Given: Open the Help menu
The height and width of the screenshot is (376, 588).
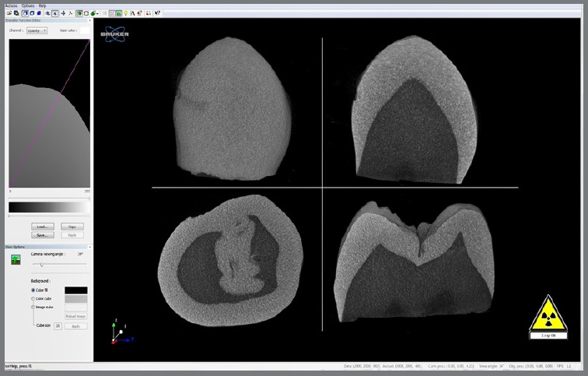Looking at the screenshot, I should click(42, 5).
